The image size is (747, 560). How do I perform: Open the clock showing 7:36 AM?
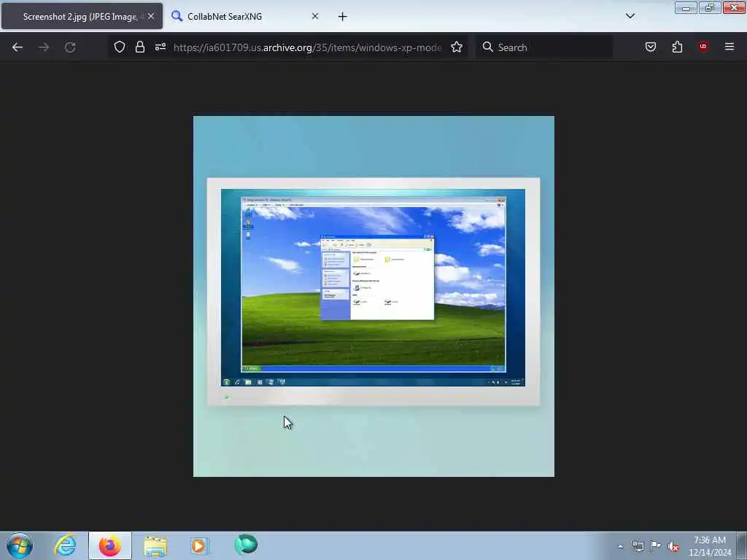pyautogui.click(x=709, y=546)
